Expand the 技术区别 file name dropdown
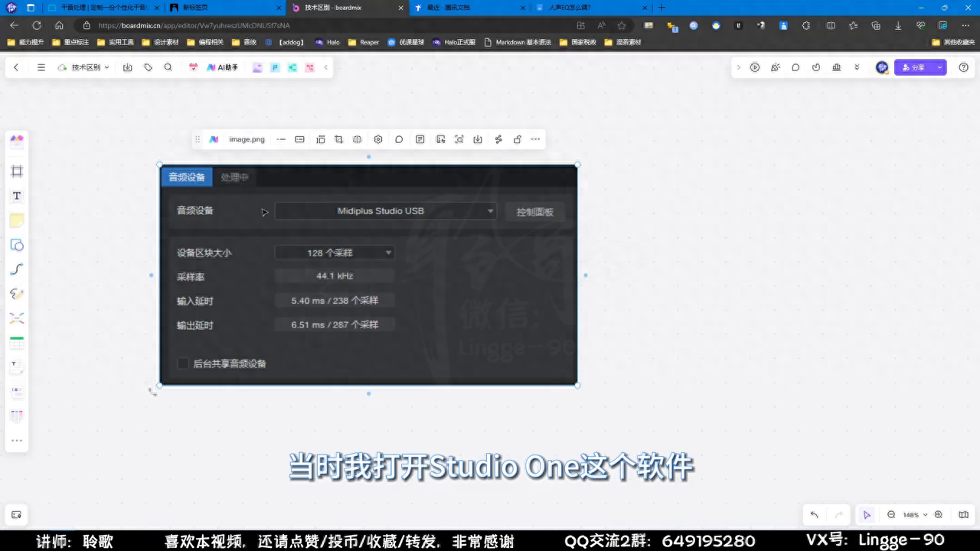Screen dimensions: 980x551 (x=106, y=67)
